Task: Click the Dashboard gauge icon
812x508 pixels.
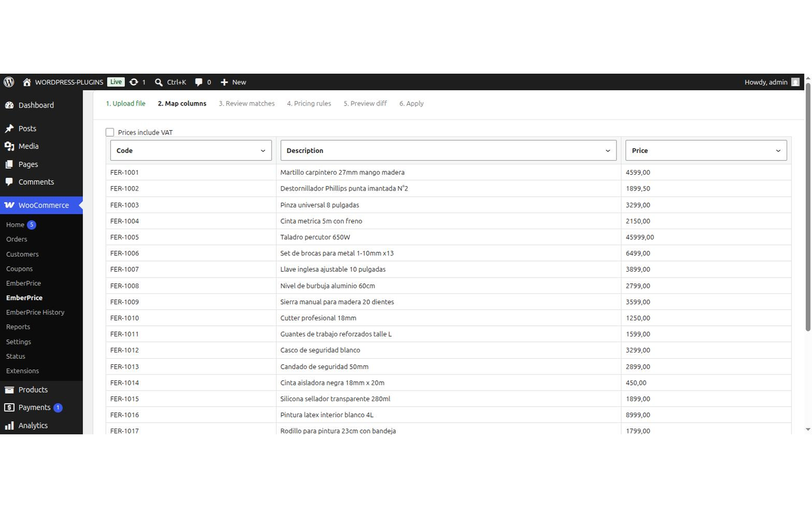Action: (10, 105)
